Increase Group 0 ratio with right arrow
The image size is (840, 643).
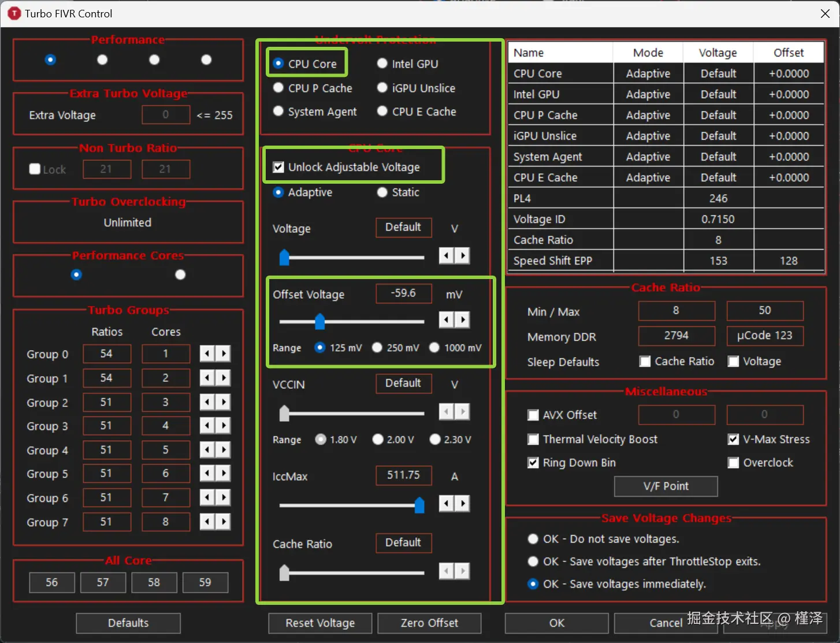(x=223, y=354)
